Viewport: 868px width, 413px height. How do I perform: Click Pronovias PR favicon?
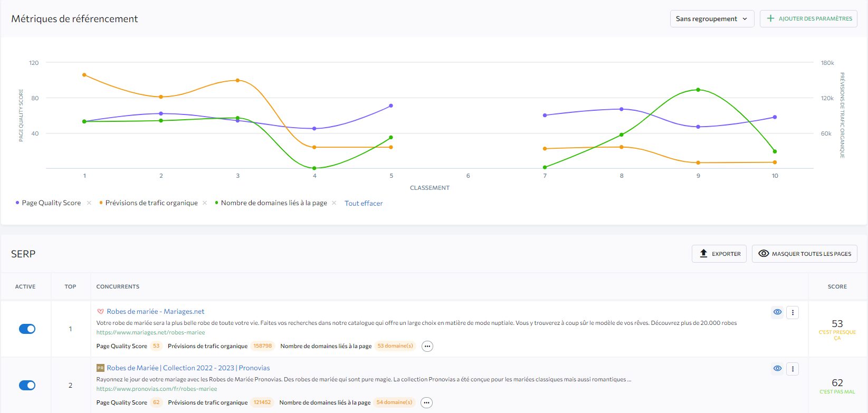[x=100, y=368]
